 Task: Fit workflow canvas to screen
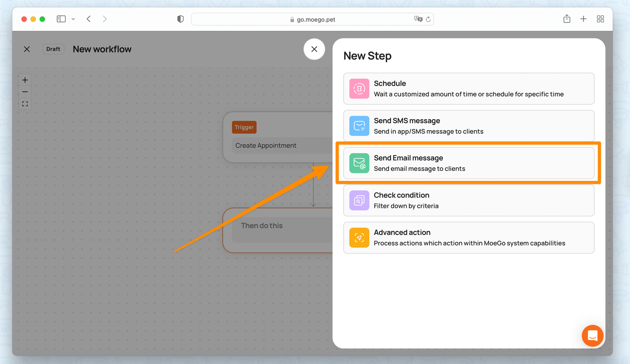coord(25,104)
